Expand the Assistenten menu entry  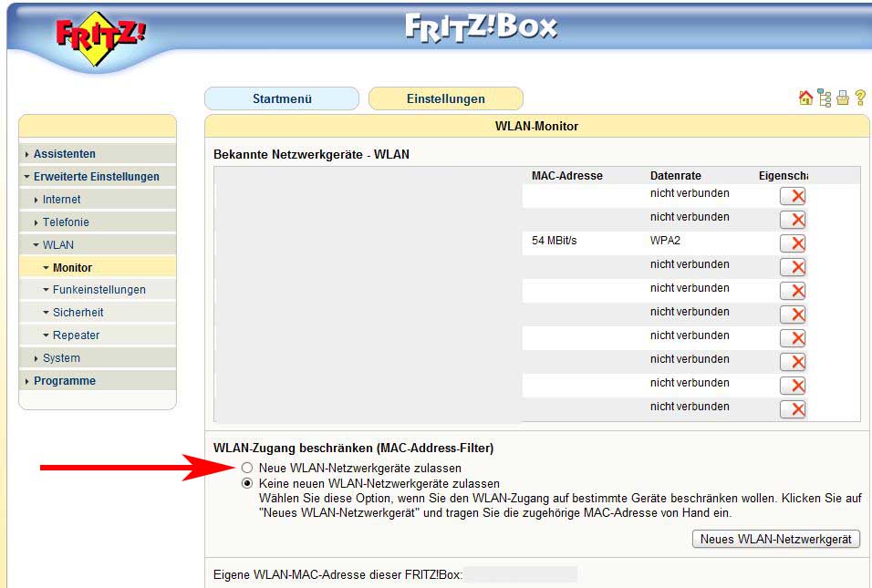[98, 154]
